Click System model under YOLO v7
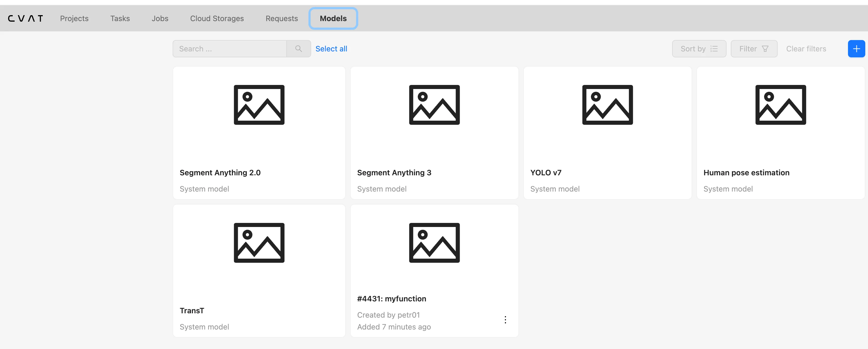The image size is (868, 349). 555,189
